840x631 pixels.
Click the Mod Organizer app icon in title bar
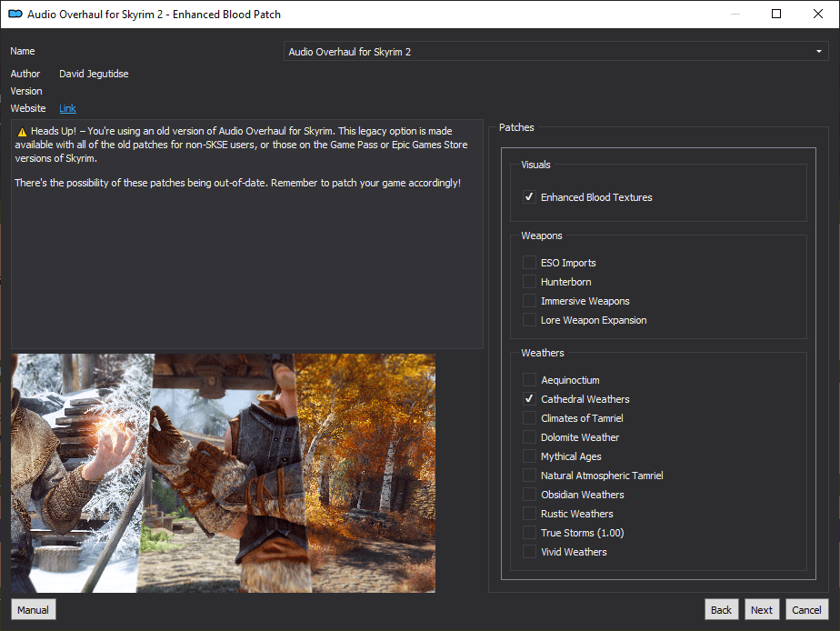15,14
